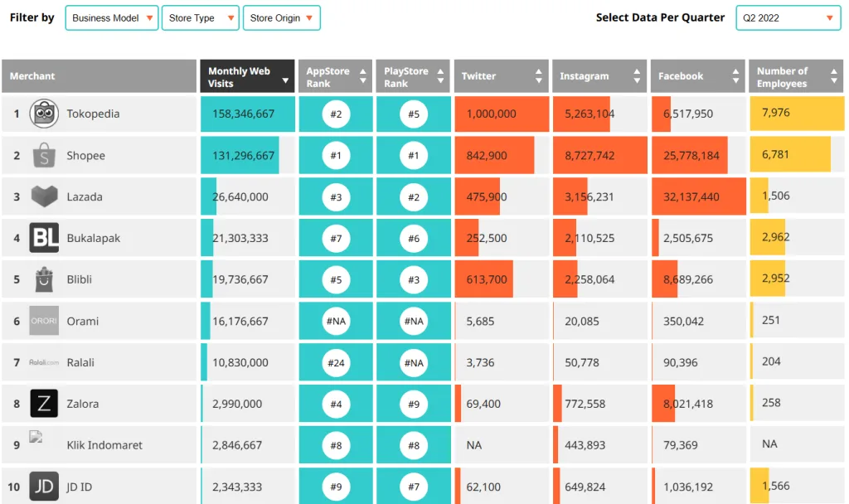Click the Shopee shopping bag logo

click(44, 155)
